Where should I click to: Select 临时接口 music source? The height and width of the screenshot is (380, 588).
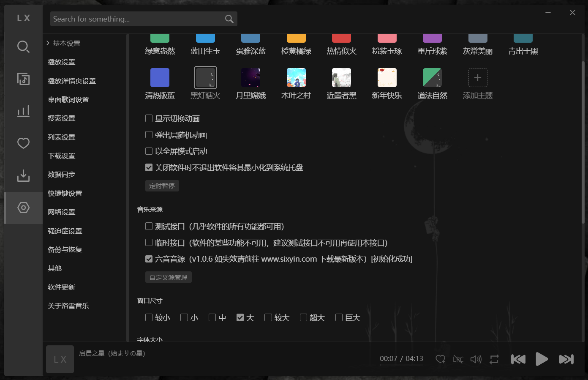pos(149,243)
